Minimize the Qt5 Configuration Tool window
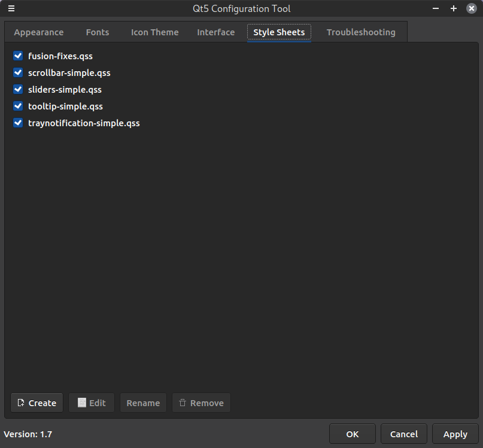This screenshot has height=448, width=483. 437,8
